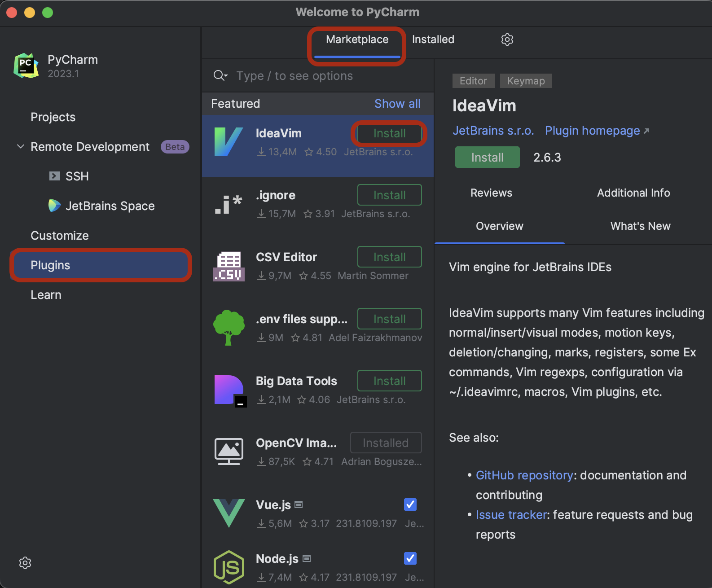Select the Node.js plugin name
712x588 pixels.
(x=277, y=559)
